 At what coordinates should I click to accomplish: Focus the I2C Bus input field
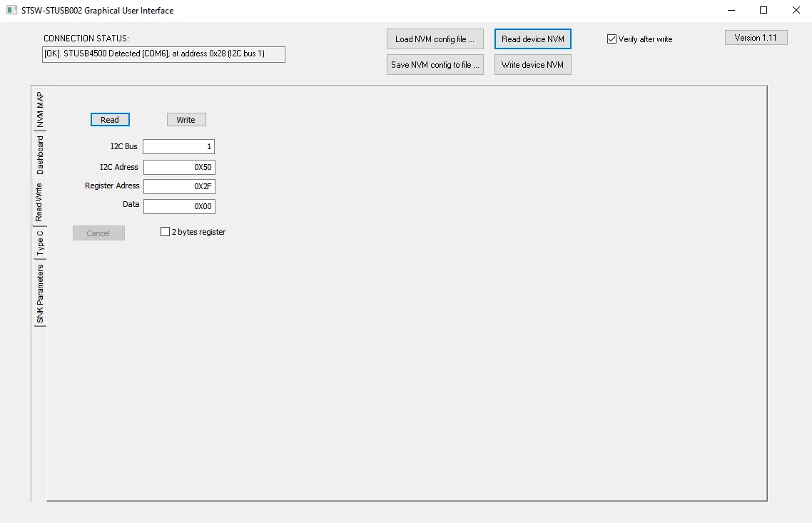(178, 146)
